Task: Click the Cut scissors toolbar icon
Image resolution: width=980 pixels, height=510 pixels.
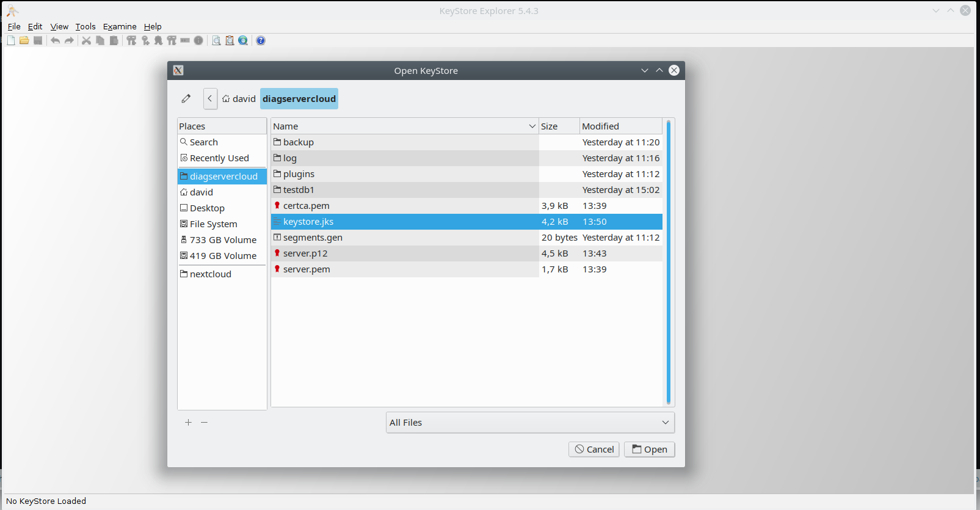Action: [87, 40]
